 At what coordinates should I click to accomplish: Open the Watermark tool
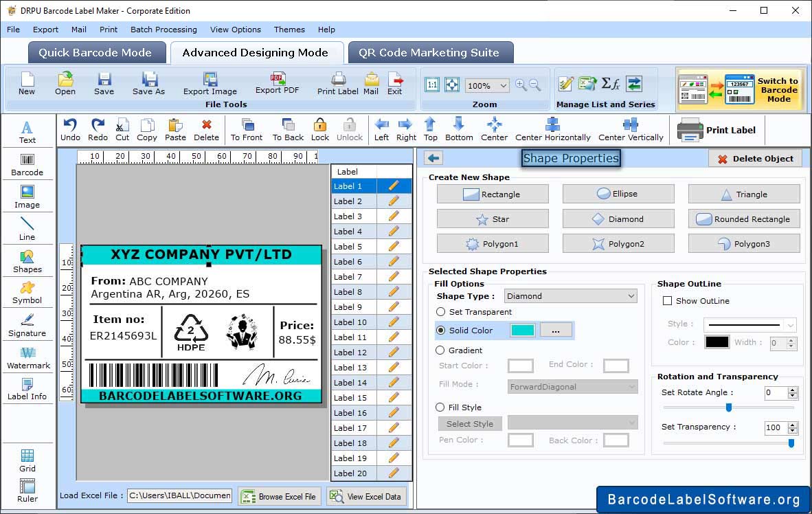(x=28, y=357)
